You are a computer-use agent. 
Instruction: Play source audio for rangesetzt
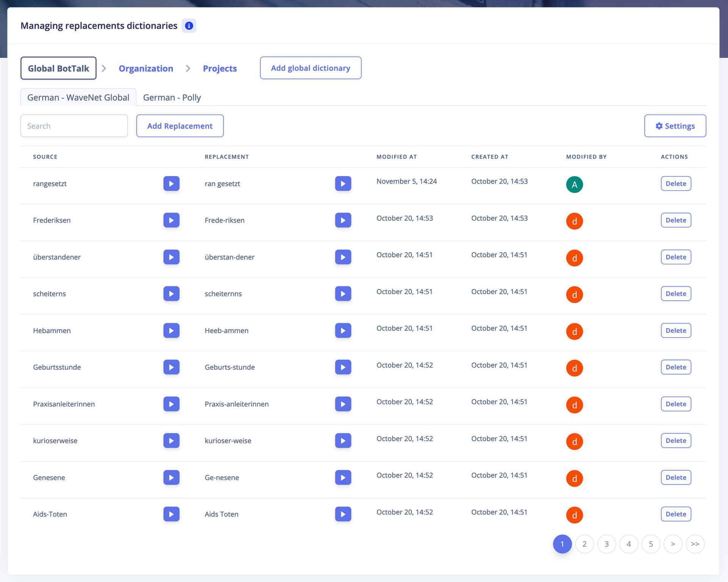[x=171, y=184]
